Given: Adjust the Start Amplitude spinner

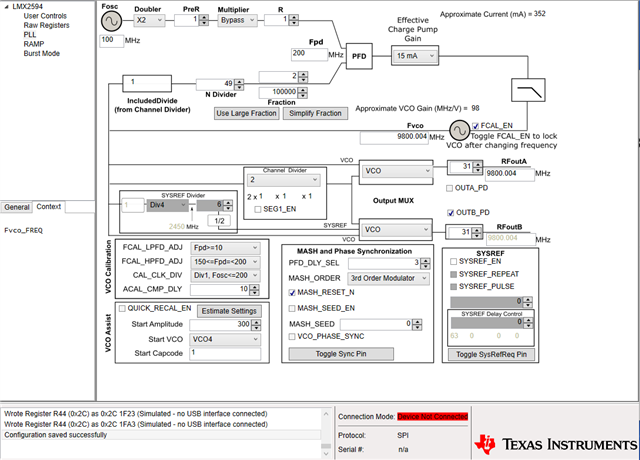Looking at the screenshot, I should pyautogui.click(x=256, y=325).
